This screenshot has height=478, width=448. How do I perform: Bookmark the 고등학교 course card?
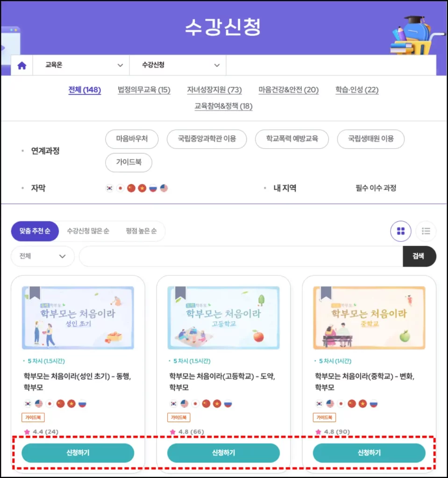(x=180, y=293)
